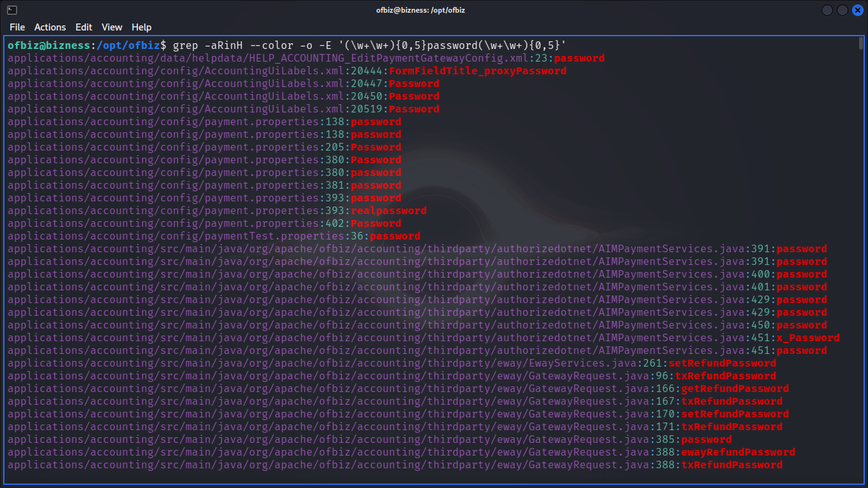Click the getRefundPassword match on line 166

click(735, 389)
